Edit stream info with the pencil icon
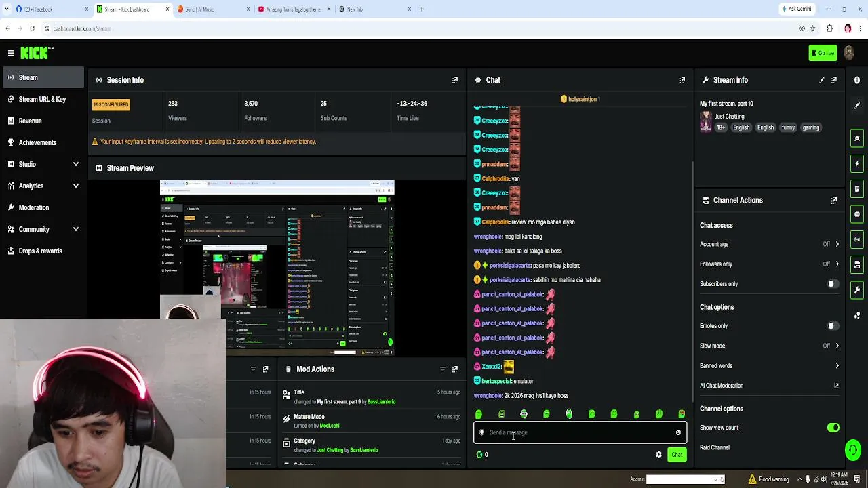The width and height of the screenshot is (868, 488). pos(822,80)
